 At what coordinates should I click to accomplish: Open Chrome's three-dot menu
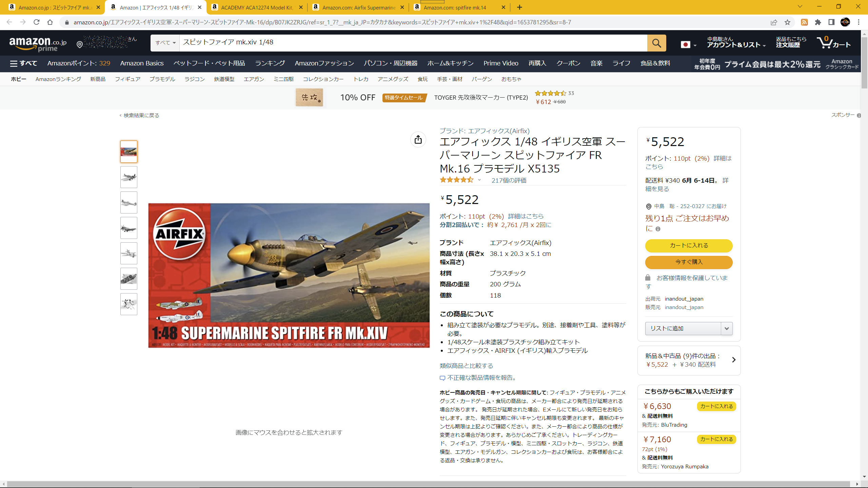(x=859, y=22)
